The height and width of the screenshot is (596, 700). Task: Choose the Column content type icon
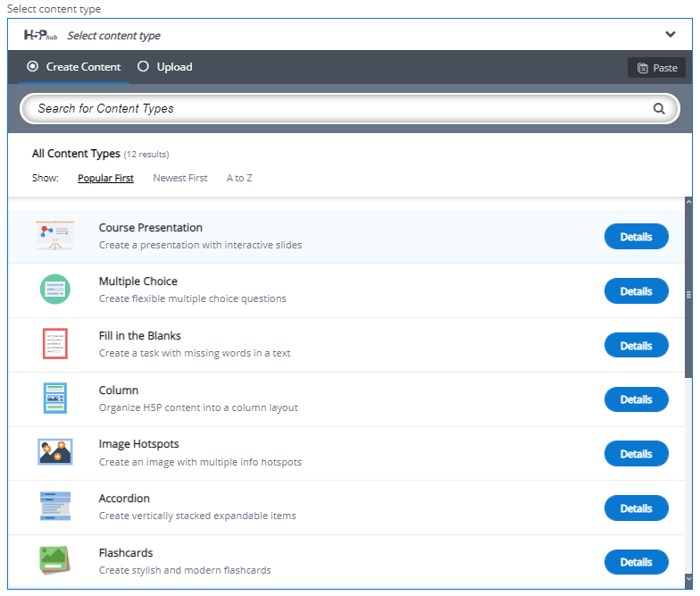tap(55, 399)
